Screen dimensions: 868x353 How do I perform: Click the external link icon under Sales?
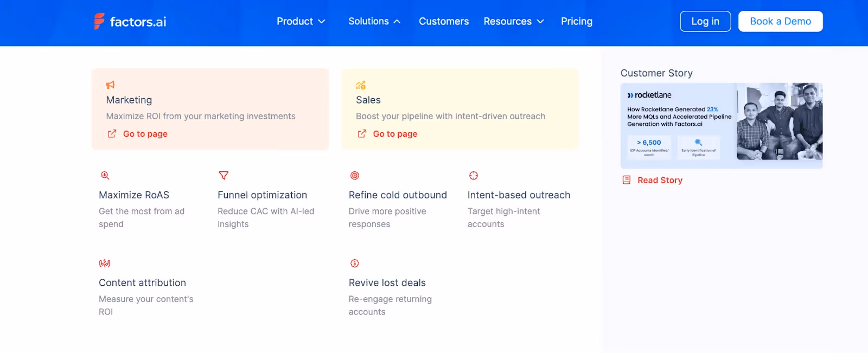(x=362, y=134)
